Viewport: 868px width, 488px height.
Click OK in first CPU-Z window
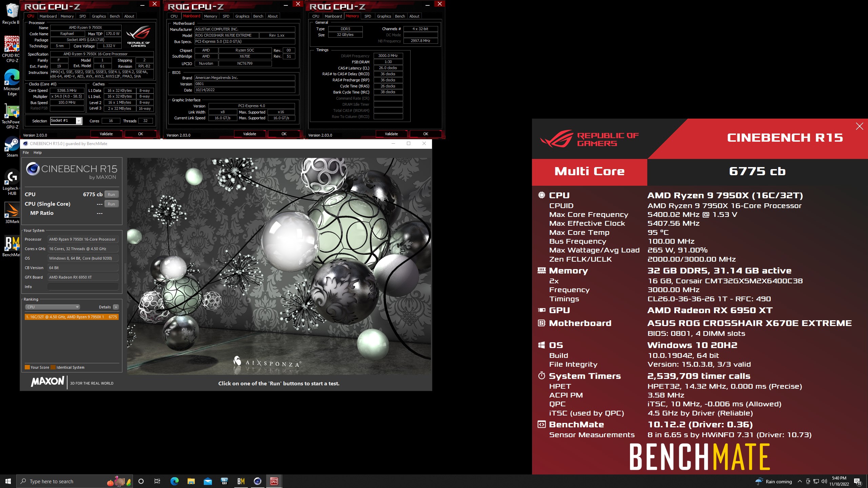(140, 134)
